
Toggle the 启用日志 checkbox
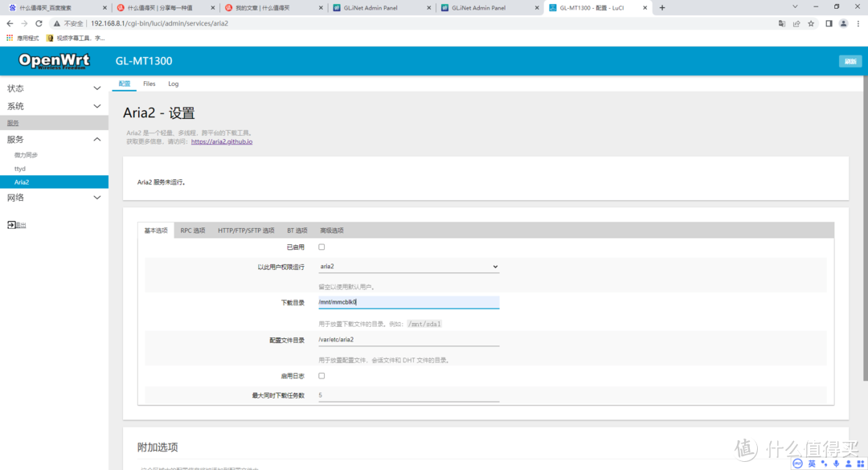click(321, 375)
